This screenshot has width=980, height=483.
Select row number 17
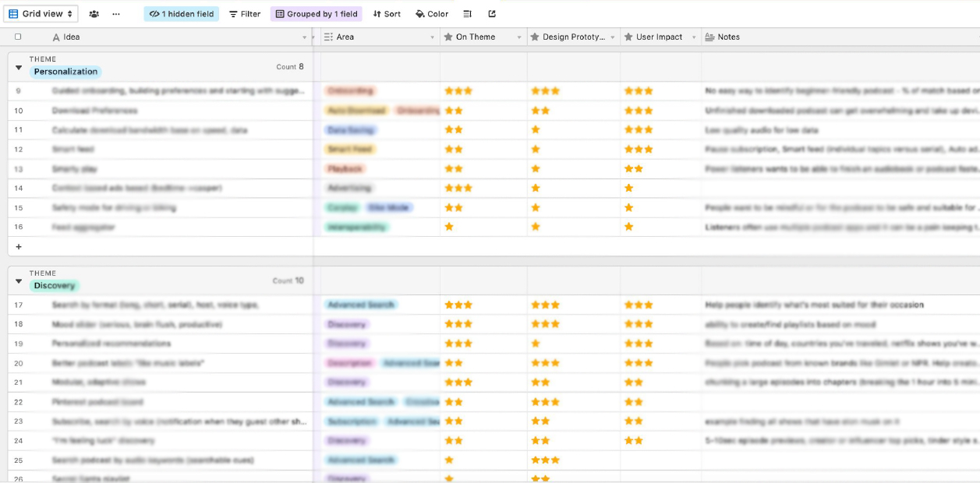pos(18,305)
